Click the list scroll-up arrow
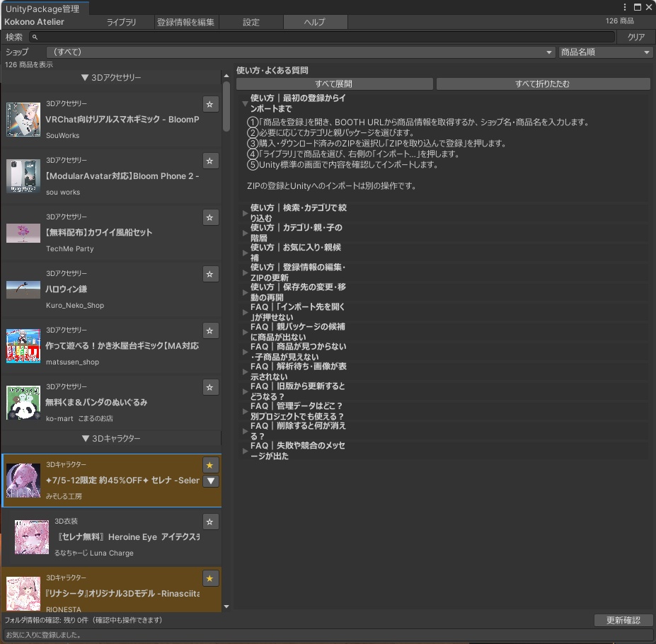 (226, 76)
